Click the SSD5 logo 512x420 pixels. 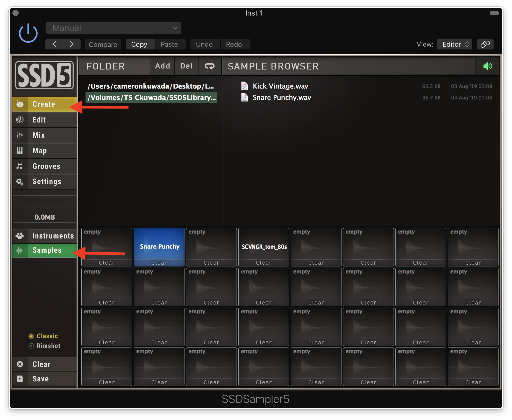[x=45, y=75]
